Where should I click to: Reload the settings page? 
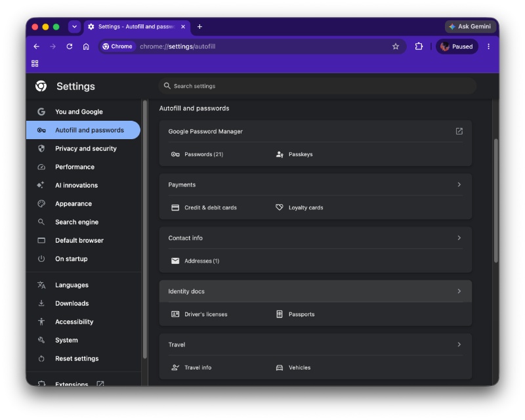click(70, 47)
